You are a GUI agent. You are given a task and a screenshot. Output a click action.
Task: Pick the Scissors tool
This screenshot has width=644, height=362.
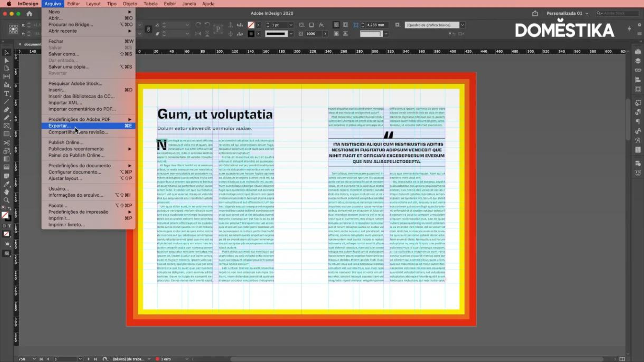pos(6,142)
